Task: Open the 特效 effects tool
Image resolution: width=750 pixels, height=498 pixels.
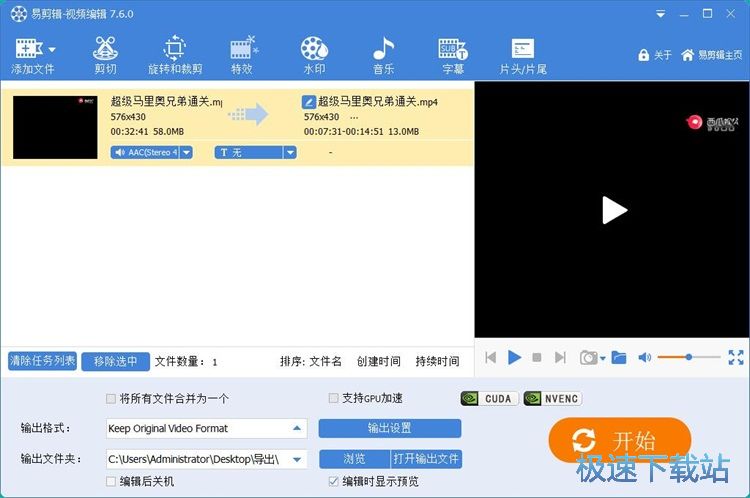Action: 243,55
